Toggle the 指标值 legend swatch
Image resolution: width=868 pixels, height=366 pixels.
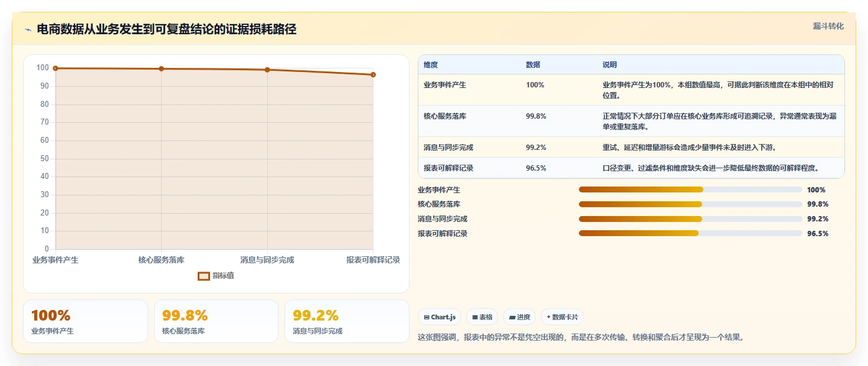pos(204,276)
